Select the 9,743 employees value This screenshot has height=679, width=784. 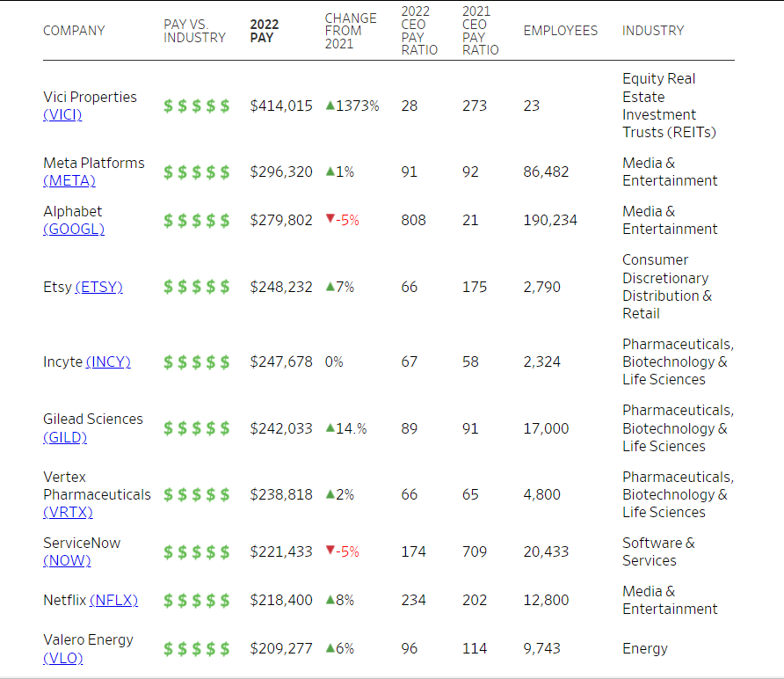tap(542, 648)
